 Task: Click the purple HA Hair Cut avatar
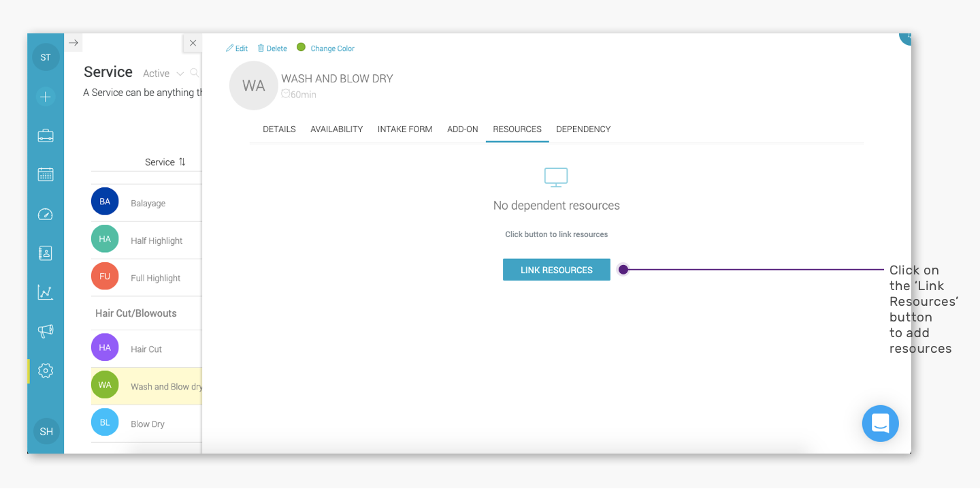[x=105, y=347]
